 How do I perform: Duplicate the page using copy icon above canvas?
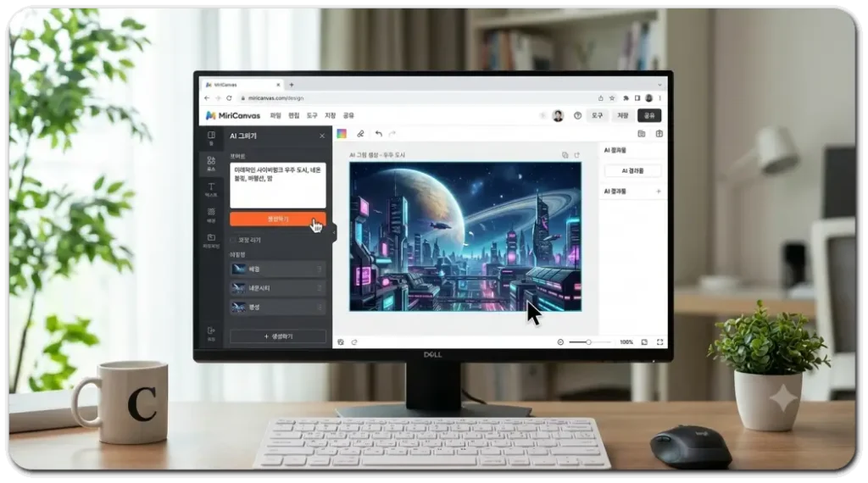pyautogui.click(x=565, y=155)
